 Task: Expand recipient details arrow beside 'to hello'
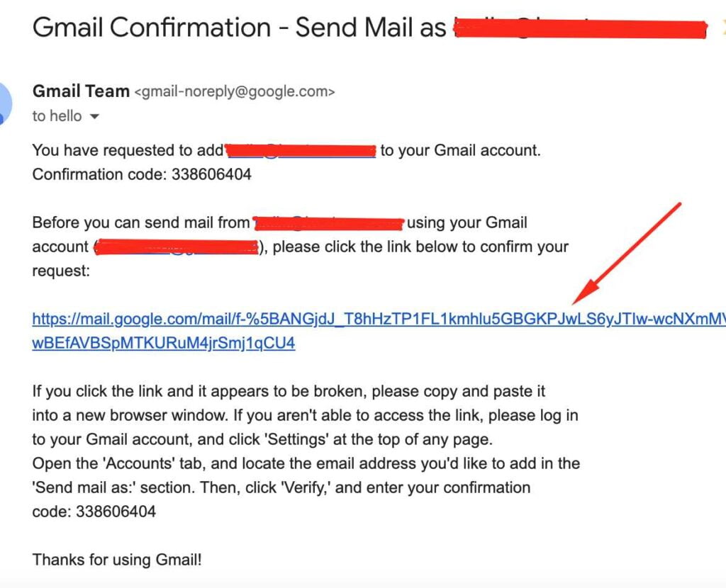point(94,117)
